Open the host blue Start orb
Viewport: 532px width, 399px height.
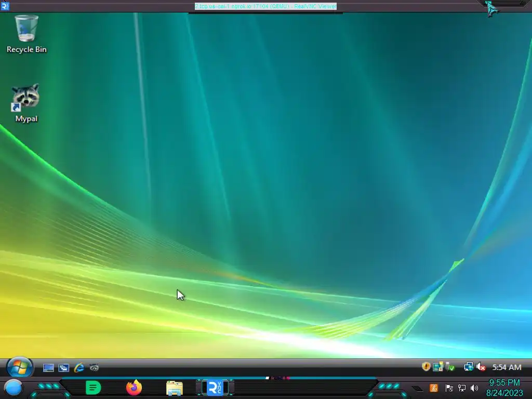coord(13,388)
